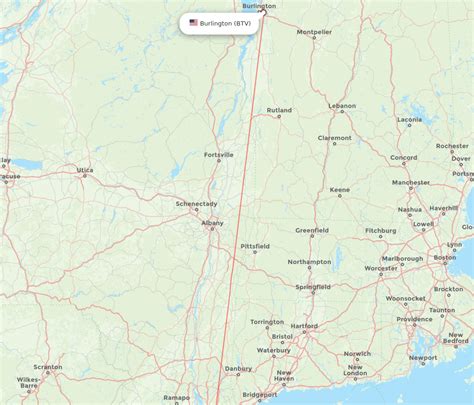Select the Providence city label
474x405 pixels.
(x=414, y=319)
